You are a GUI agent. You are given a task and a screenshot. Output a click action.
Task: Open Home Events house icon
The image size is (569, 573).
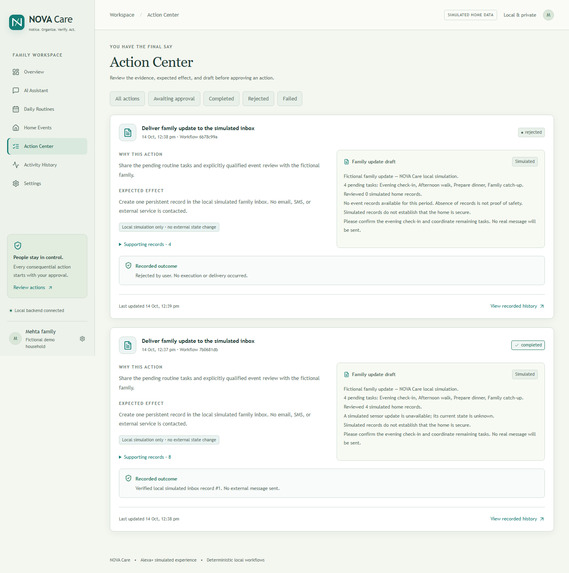coord(16,128)
